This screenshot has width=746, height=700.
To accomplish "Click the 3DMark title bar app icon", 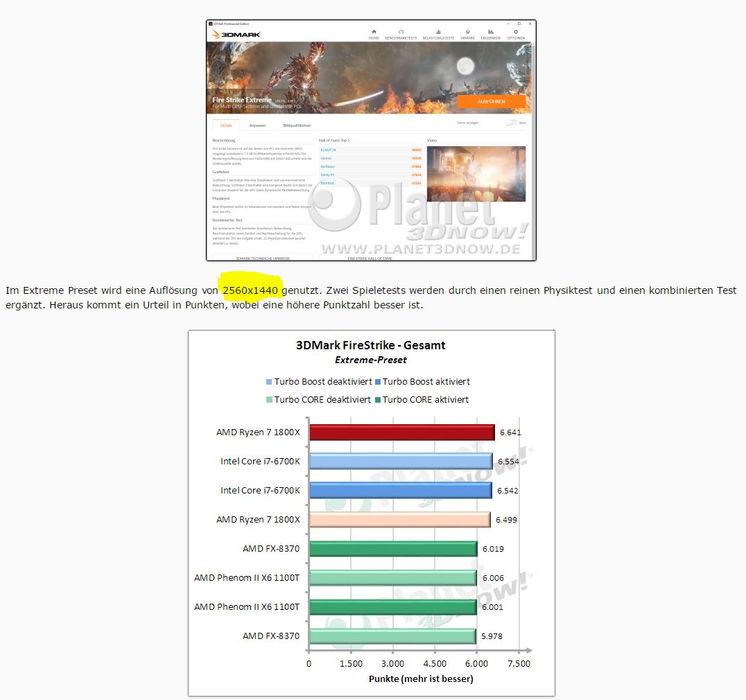I will click(211, 24).
